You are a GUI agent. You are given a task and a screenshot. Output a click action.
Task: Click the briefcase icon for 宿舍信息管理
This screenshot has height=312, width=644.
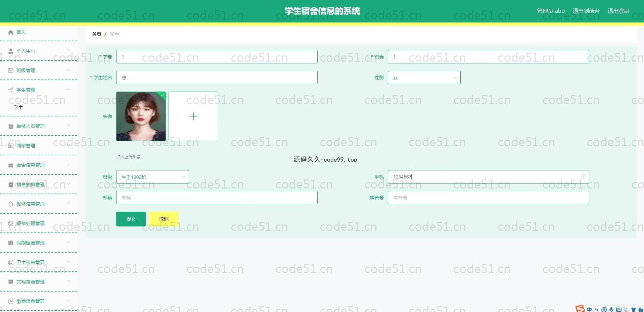[x=11, y=165]
